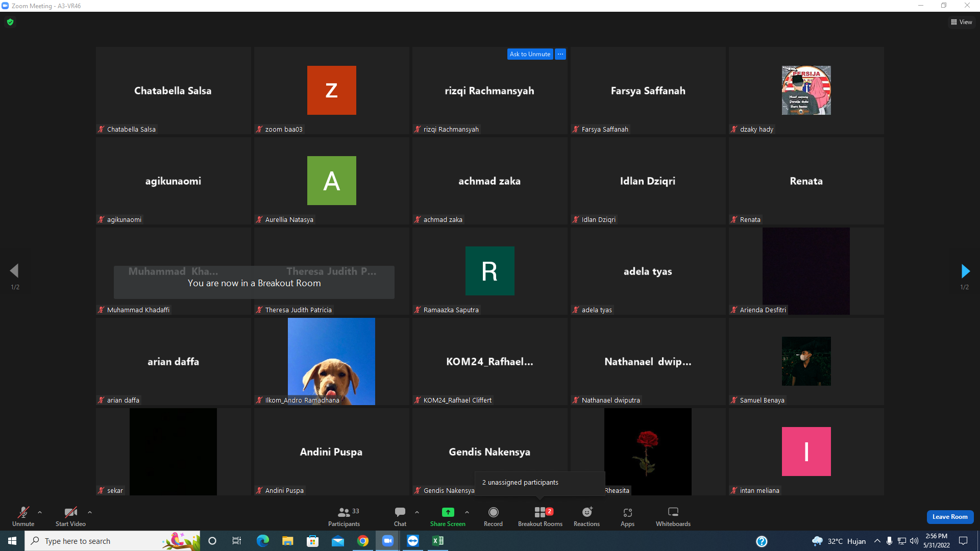
Task: Open more options on rizqi Rachmansyah tile
Action: coord(560,54)
